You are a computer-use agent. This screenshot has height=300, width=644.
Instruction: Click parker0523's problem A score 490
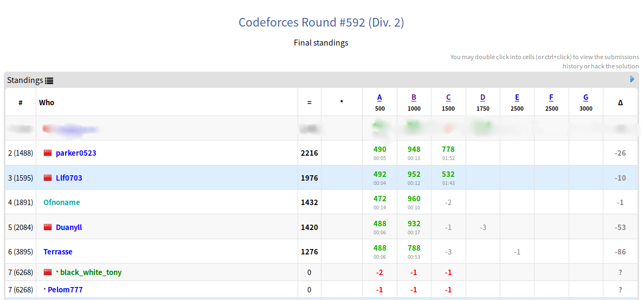(379, 149)
